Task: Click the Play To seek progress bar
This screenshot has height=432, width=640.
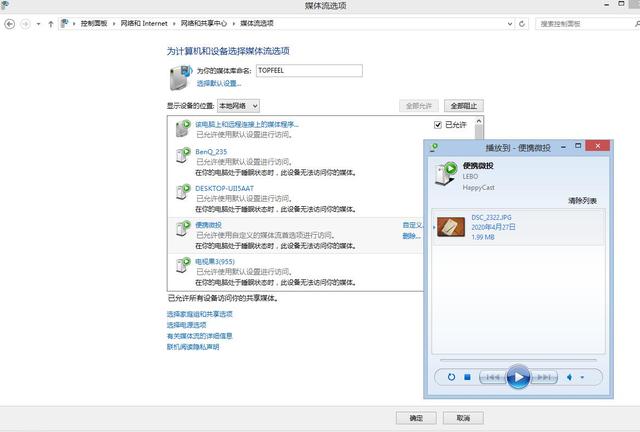Action: pos(518,360)
